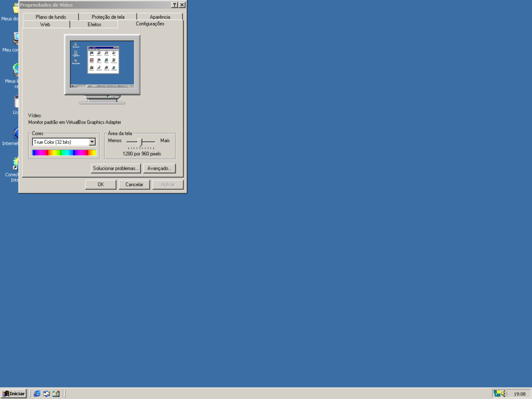Go to the Aparência tab
The width and height of the screenshot is (532, 399).
[x=159, y=17]
